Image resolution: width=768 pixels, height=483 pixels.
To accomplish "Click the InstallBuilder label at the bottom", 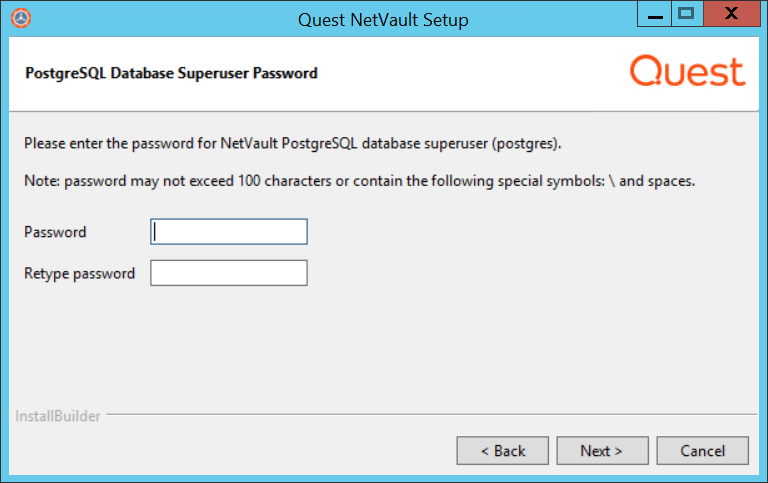I will tap(58, 416).
